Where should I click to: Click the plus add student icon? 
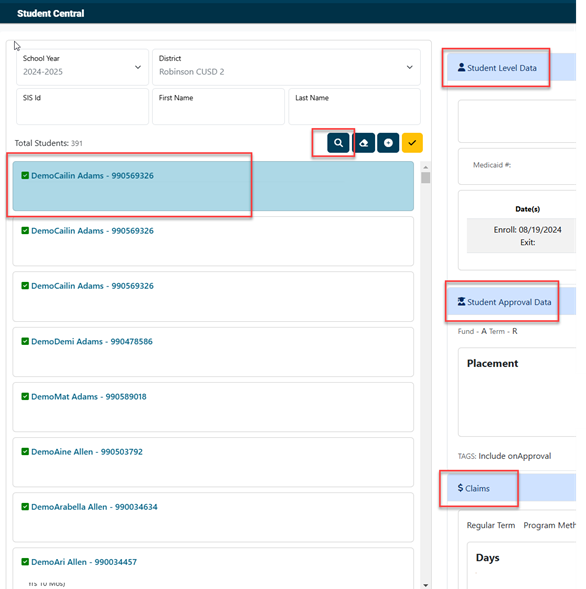[388, 143]
